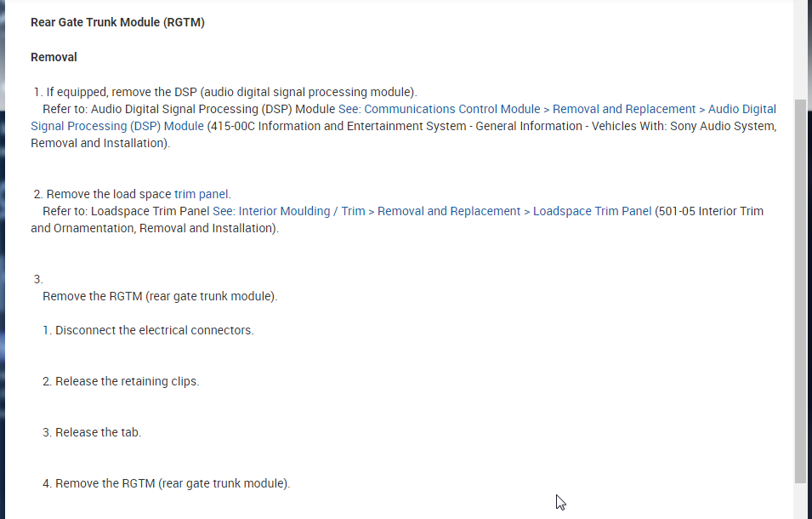Click the standalone step number "3."

tap(38, 279)
